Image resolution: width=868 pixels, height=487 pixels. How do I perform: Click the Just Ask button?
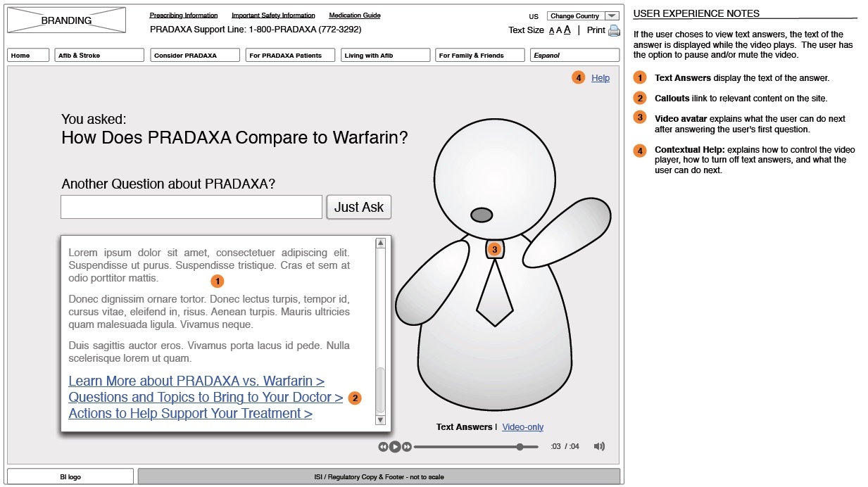pyautogui.click(x=359, y=207)
